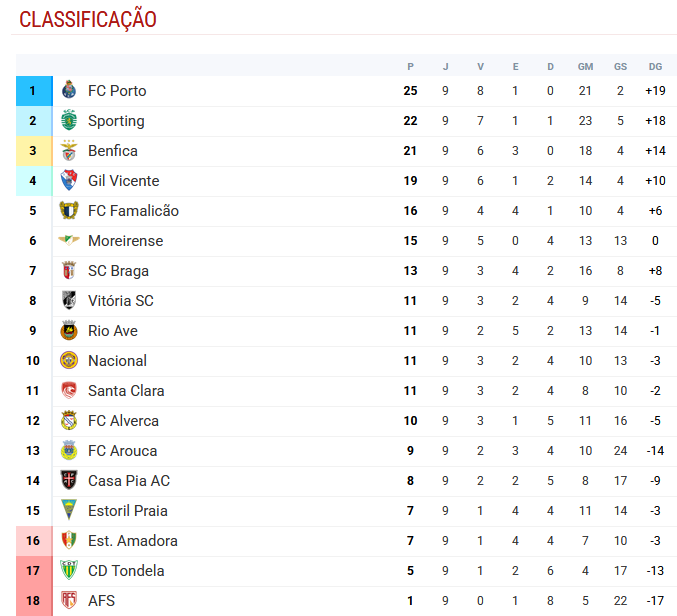Click the Santa Clara crest icon
This screenshot has height=616, width=677.
pos(69,391)
